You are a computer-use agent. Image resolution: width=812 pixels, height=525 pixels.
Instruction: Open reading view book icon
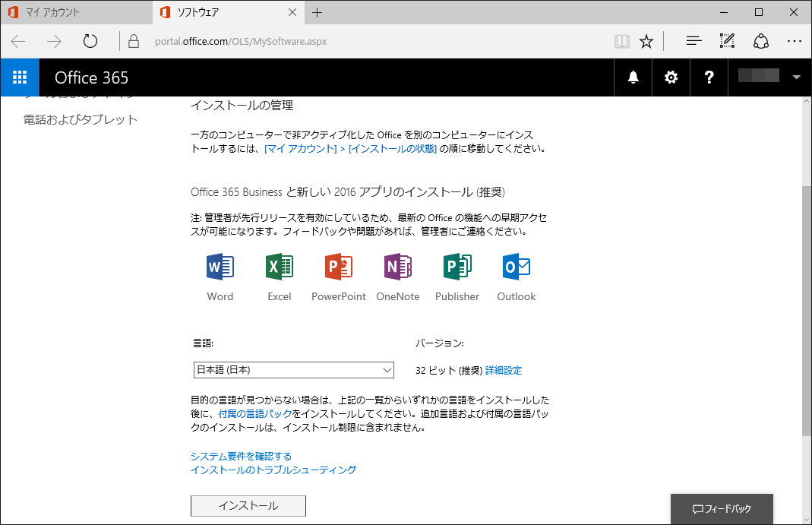click(x=622, y=42)
